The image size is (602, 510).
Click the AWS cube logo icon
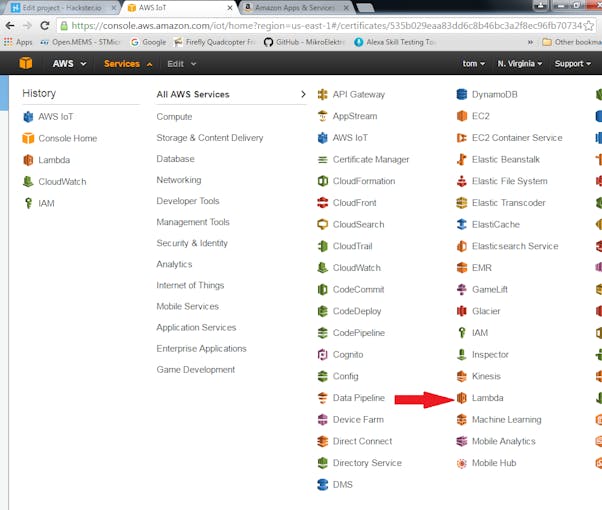(x=26, y=63)
